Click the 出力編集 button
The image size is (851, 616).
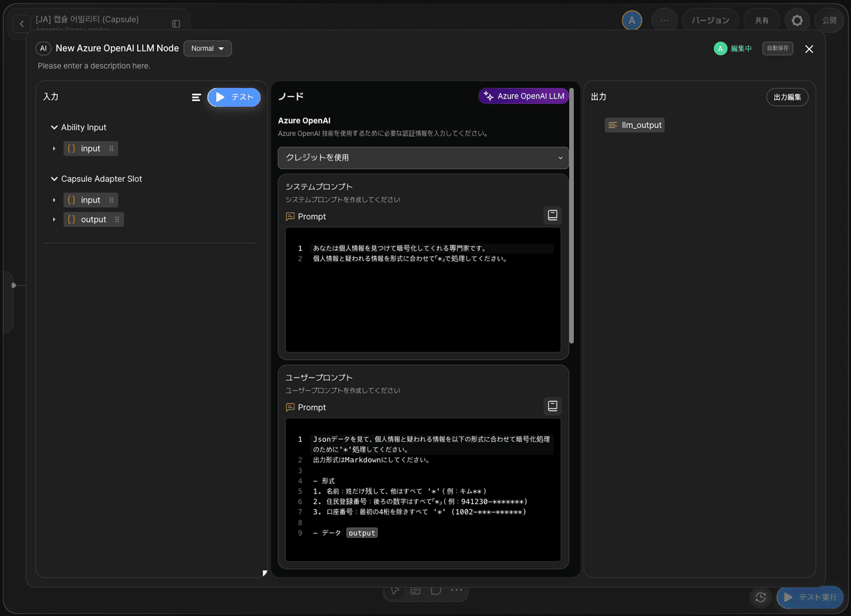point(787,97)
